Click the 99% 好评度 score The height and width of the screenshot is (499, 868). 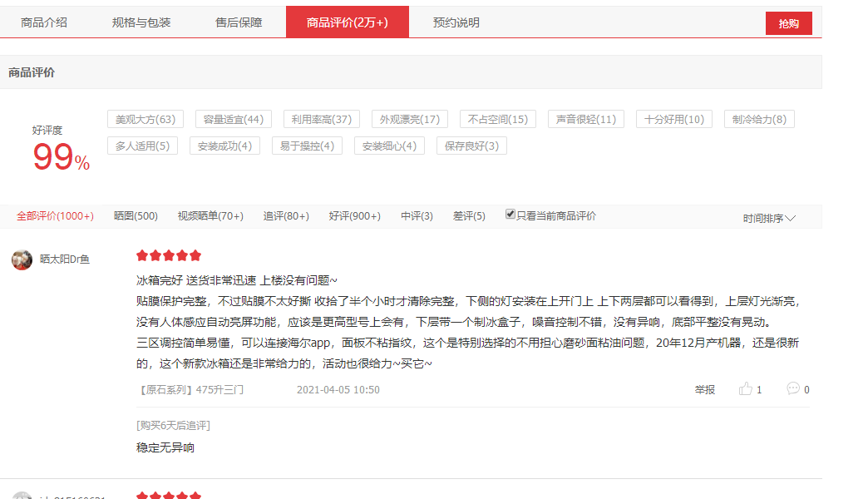point(61,156)
